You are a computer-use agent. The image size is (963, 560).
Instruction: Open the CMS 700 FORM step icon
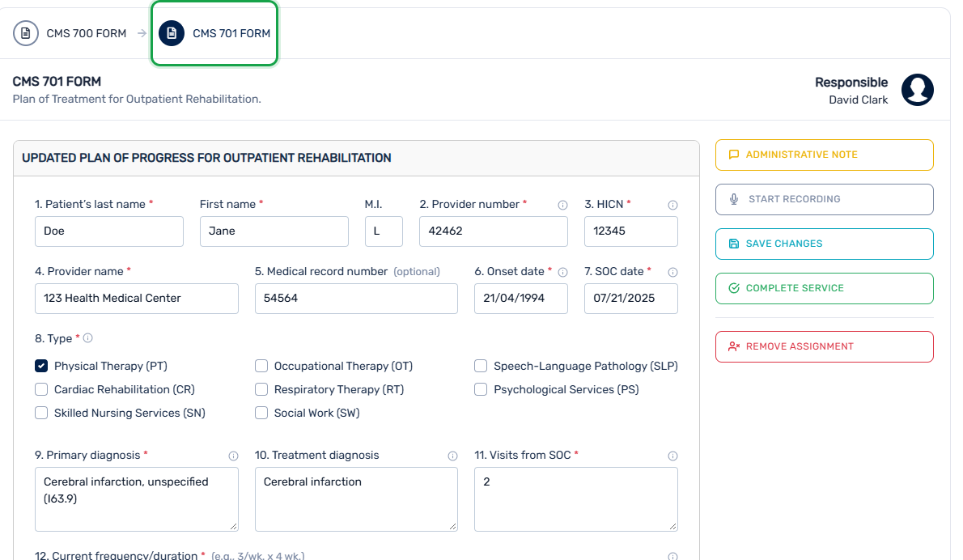point(26,33)
